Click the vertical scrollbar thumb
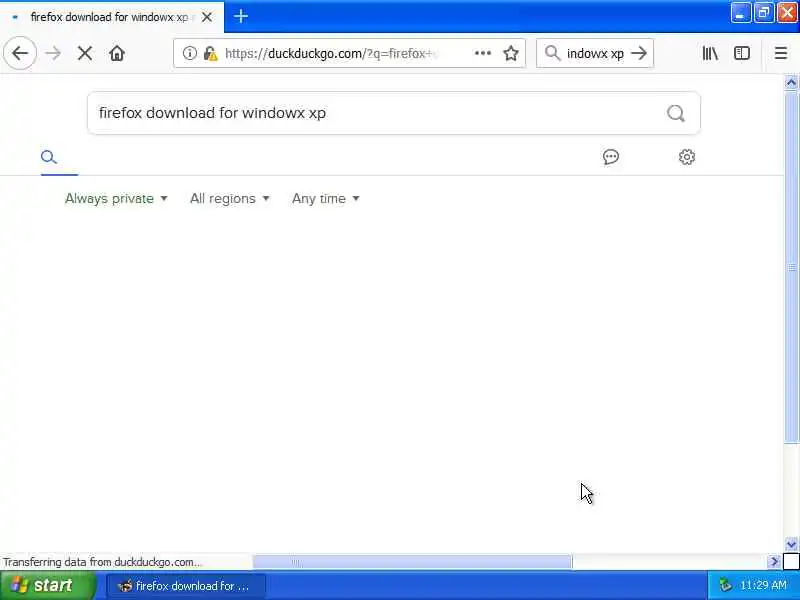 click(x=791, y=266)
